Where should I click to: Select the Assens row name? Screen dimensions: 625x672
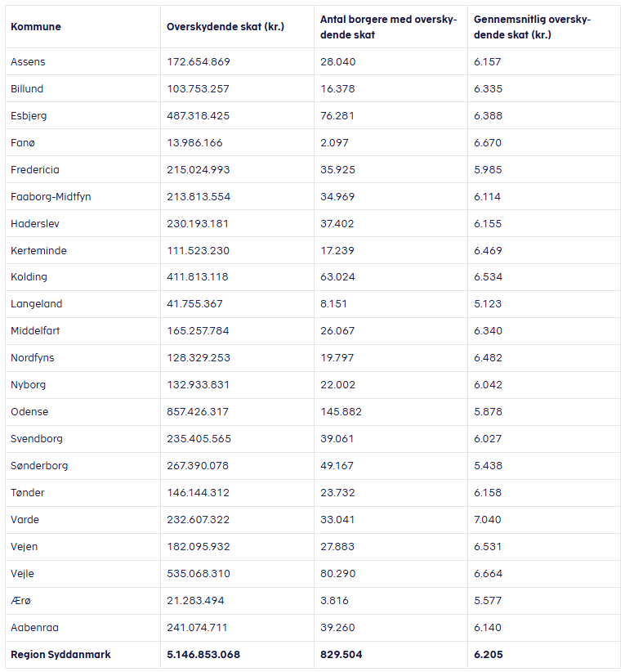pos(28,62)
